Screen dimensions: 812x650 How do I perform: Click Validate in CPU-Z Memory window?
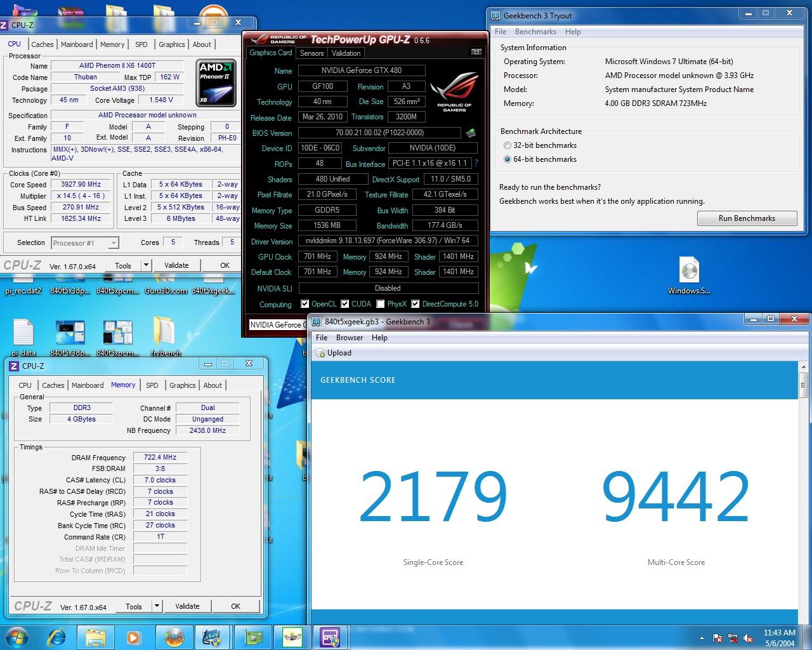click(187, 606)
